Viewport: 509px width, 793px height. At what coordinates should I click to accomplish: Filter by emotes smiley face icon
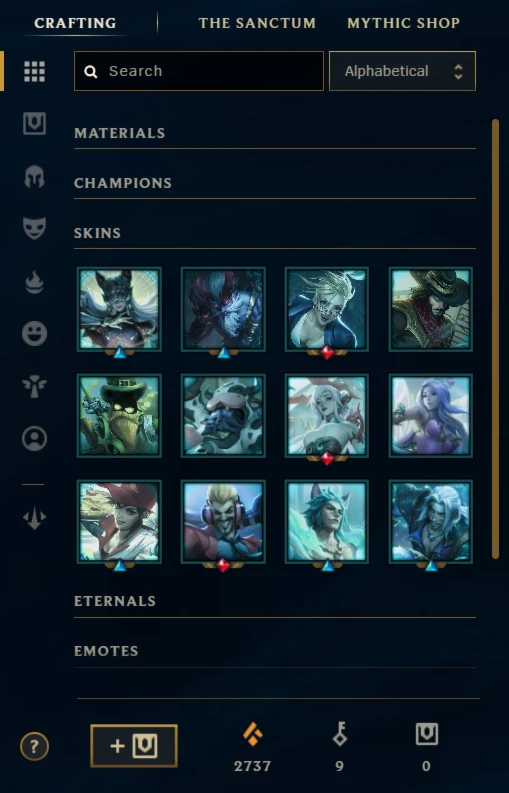pos(34,334)
